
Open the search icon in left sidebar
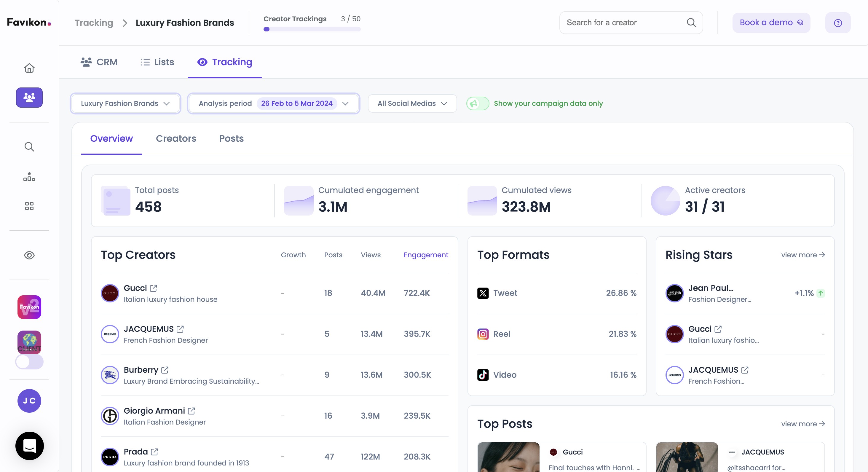click(x=29, y=146)
